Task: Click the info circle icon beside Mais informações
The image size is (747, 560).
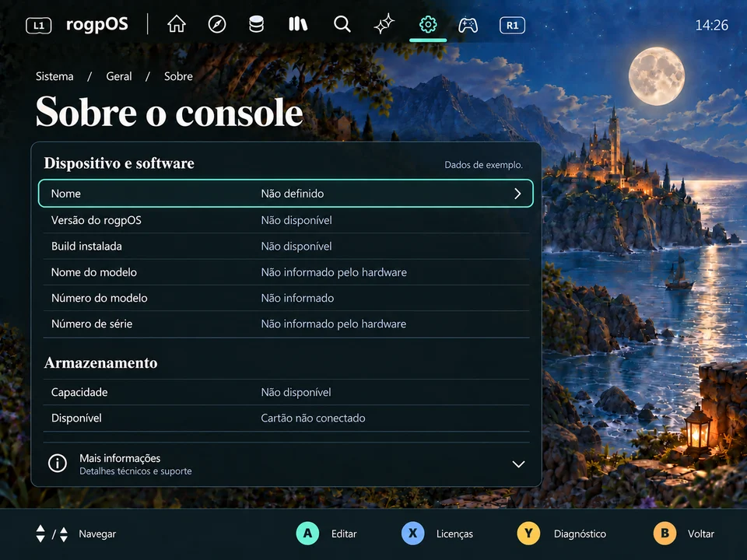Action: coord(58,464)
